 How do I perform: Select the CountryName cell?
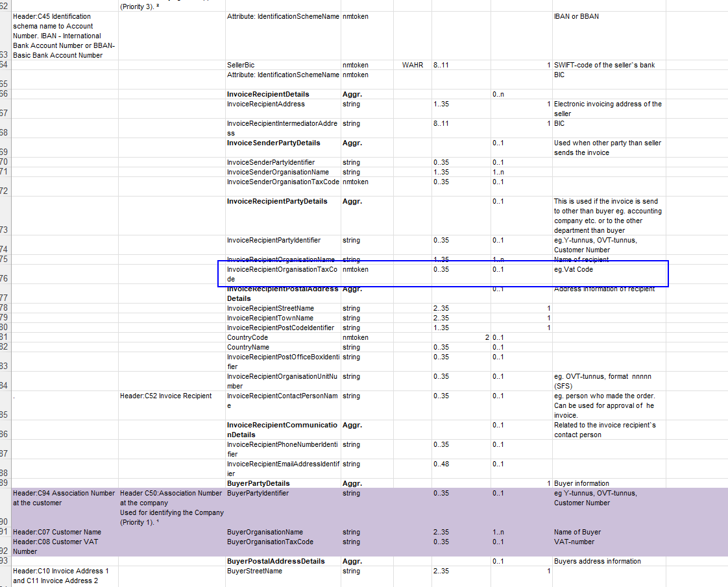283,347
